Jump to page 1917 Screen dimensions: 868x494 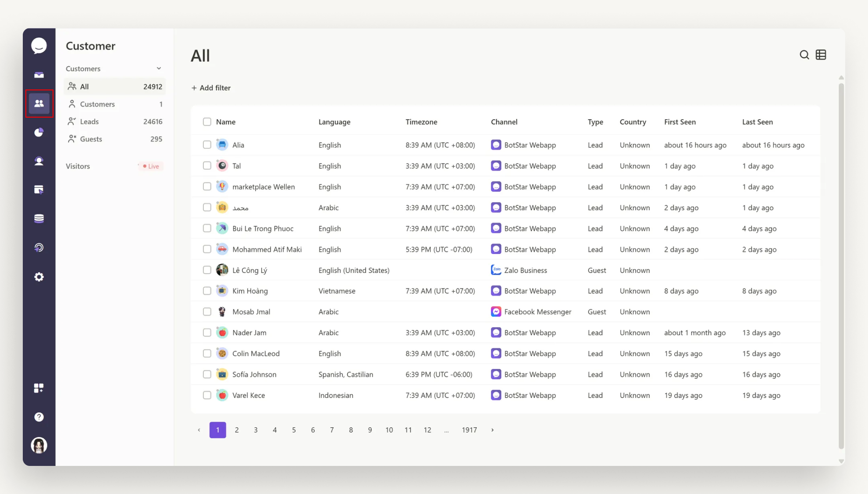pos(469,430)
